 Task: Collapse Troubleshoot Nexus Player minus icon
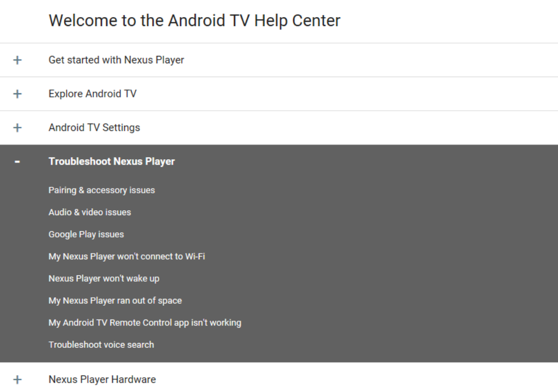point(17,162)
